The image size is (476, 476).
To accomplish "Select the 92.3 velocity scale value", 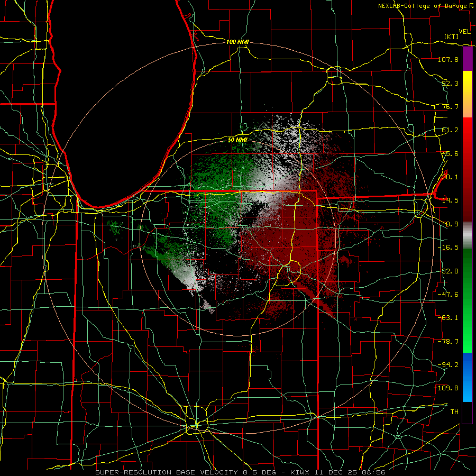I will point(450,83).
